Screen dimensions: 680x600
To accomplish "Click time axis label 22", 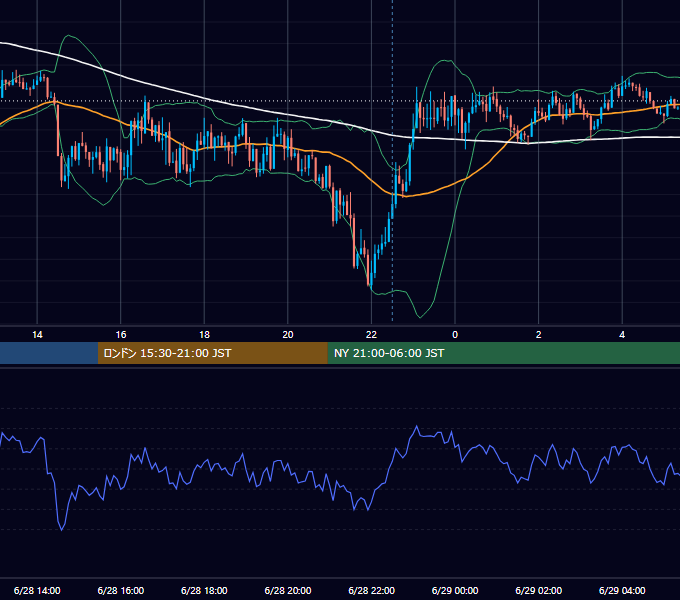I will [371, 335].
